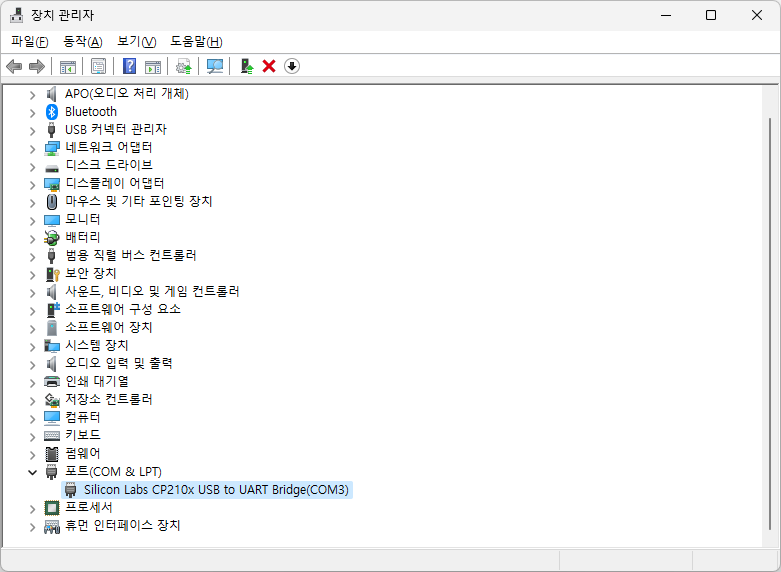Maximize the 장치 관리자 window
Viewport: 781px width, 572px height.
(x=711, y=15)
